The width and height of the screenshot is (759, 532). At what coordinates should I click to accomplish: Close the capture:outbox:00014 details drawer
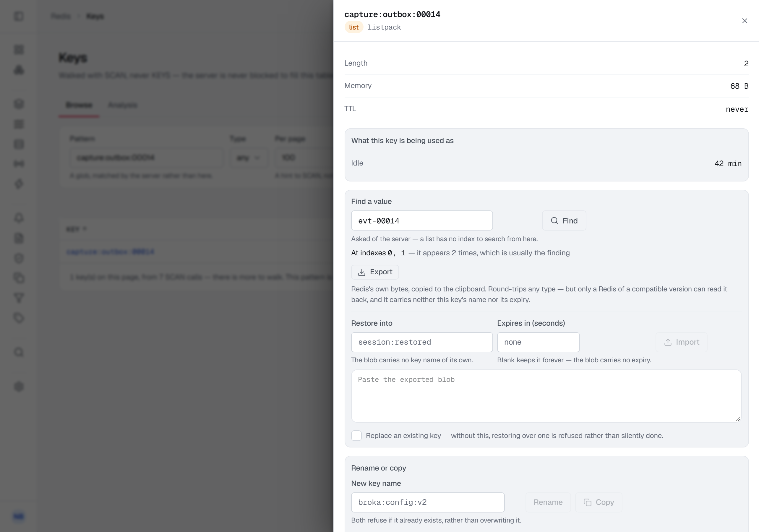745,21
